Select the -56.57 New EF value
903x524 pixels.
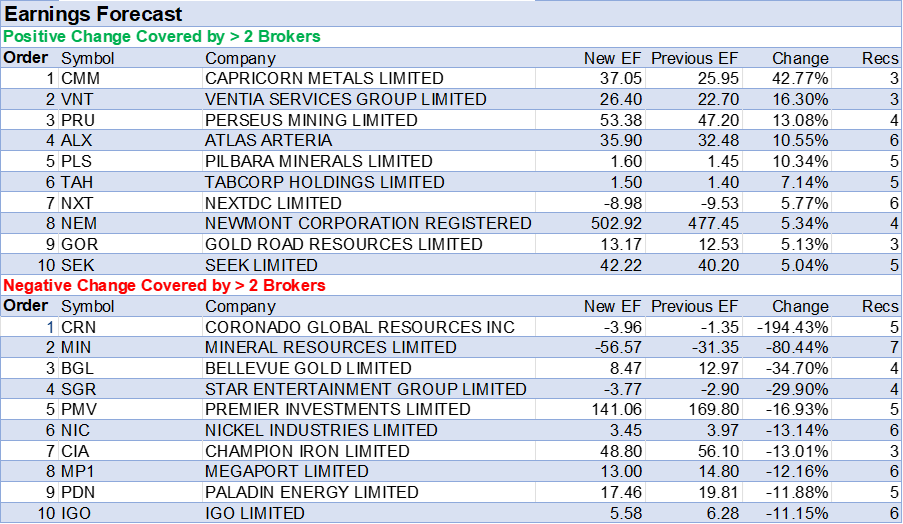click(618, 348)
